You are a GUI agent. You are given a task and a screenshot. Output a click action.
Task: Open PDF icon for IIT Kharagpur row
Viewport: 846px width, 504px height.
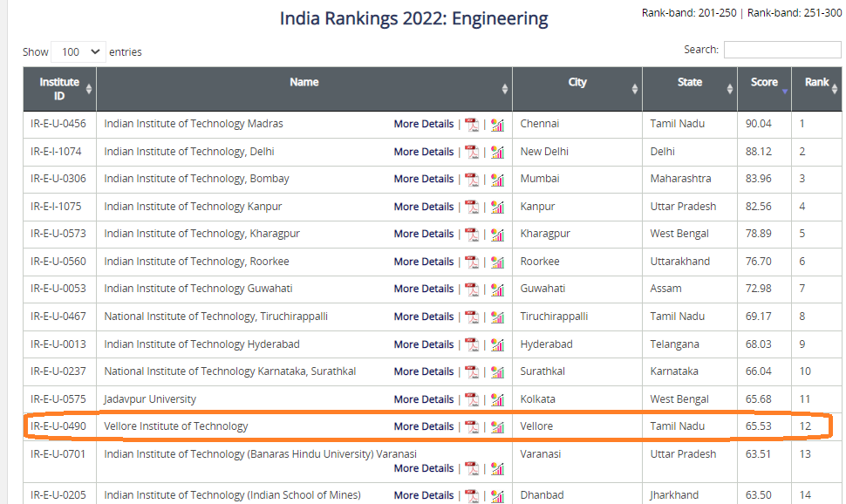coord(472,235)
